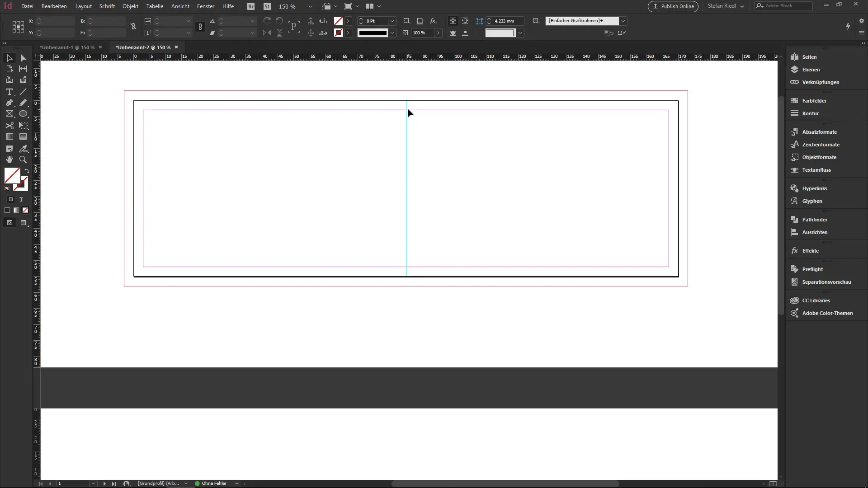Select the Page tool
This screenshot has width=868, height=488.
9,69
